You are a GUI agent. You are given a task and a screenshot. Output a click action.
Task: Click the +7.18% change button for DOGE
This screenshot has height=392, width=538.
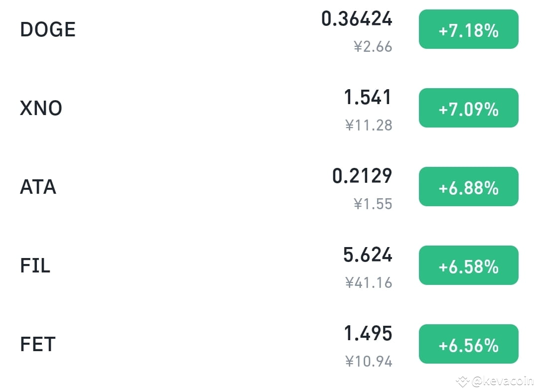click(468, 30)
